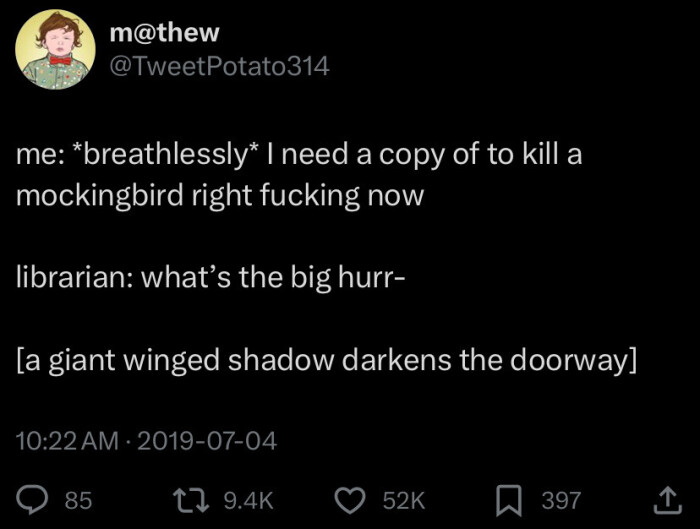Image resolution: width=700 pixels, height=529 pixels.
Task: Bookmark the tweet with the bookmark icon
Action: pyautogui.click(x=509, y=500)
